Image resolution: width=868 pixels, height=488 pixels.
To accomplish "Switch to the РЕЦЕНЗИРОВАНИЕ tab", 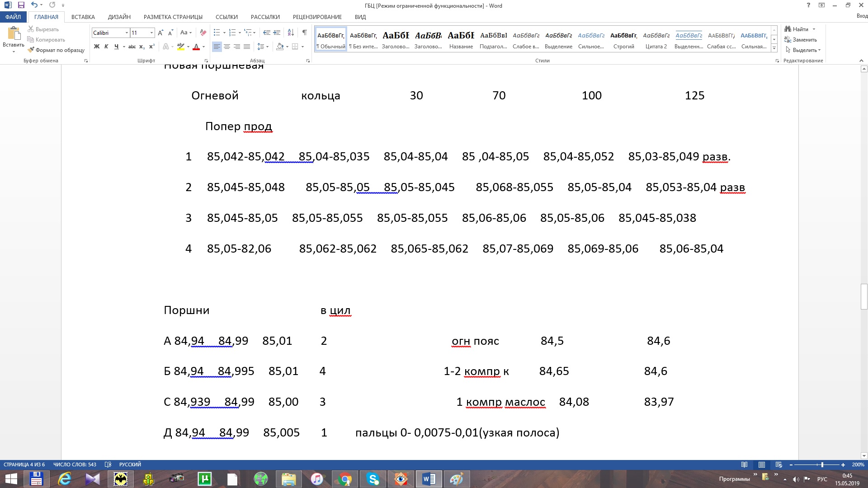I will pyautogui.click(x=317, y=17).
